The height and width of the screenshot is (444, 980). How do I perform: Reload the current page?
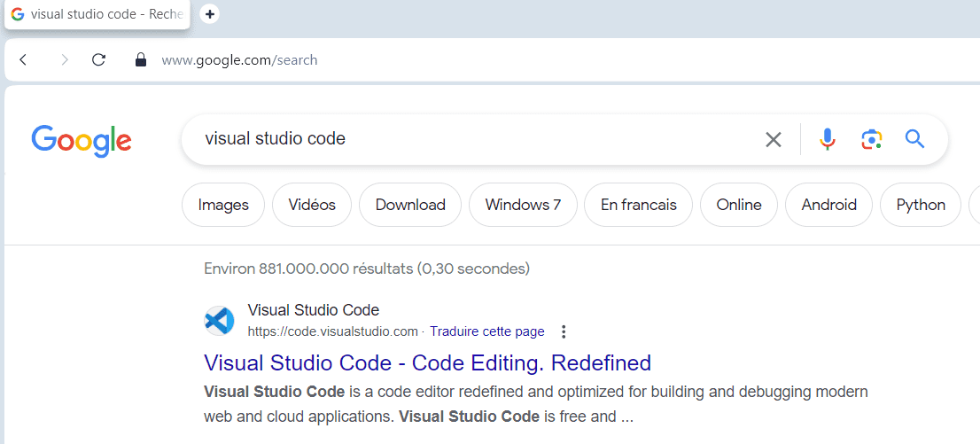(98, 60)
